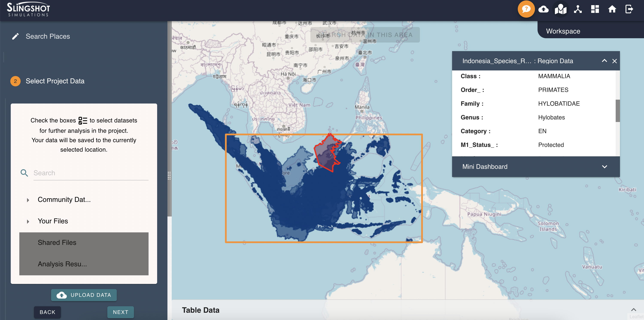644x320 pixels.
Task: Click the Search Places step heading
Action: (x=48, y=37)
